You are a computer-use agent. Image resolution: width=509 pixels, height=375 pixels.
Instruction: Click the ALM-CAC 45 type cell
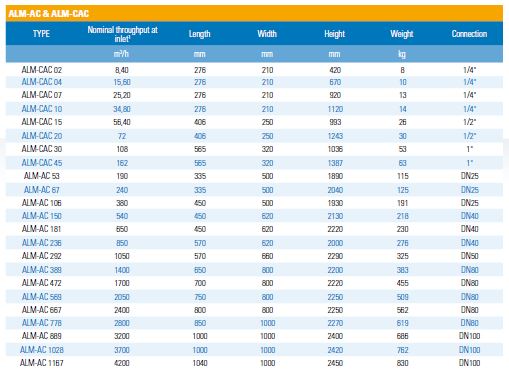42,163
